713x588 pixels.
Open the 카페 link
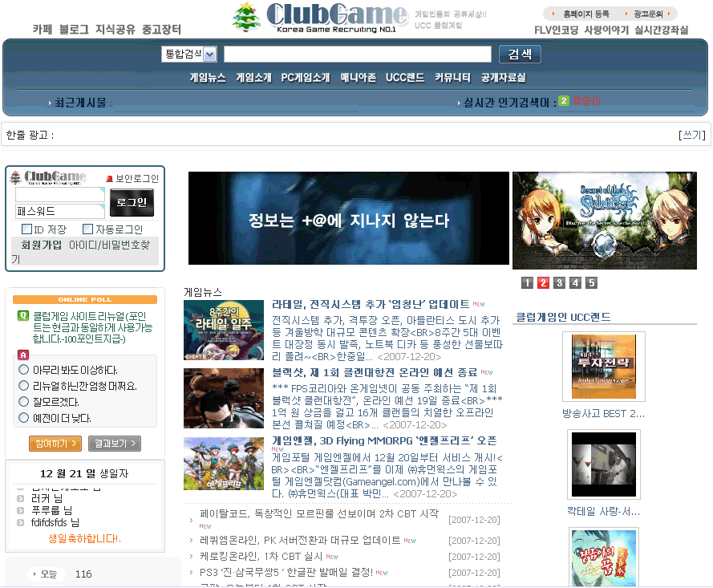click(43, 30)
